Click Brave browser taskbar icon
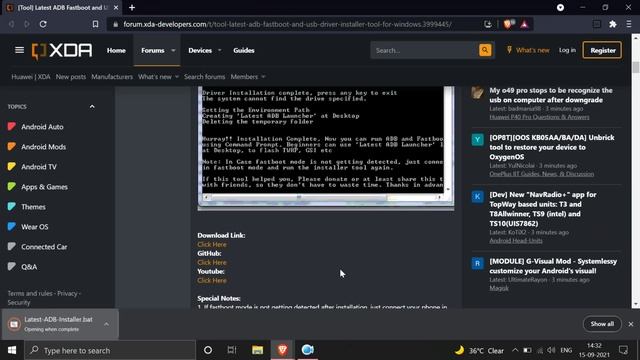Viewport: 640px width, 360px height. pos(282,350)
